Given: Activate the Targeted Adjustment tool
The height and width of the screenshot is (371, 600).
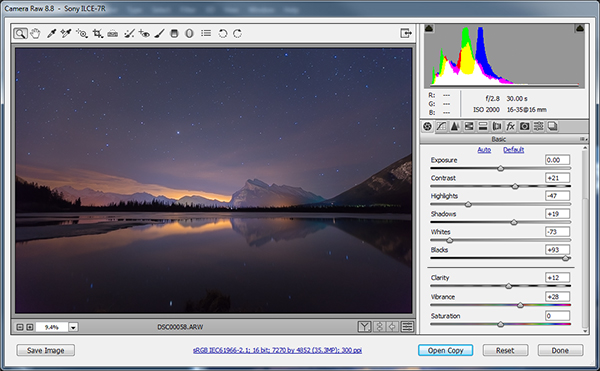Looking at the screenshot, I should coord(82,34).
